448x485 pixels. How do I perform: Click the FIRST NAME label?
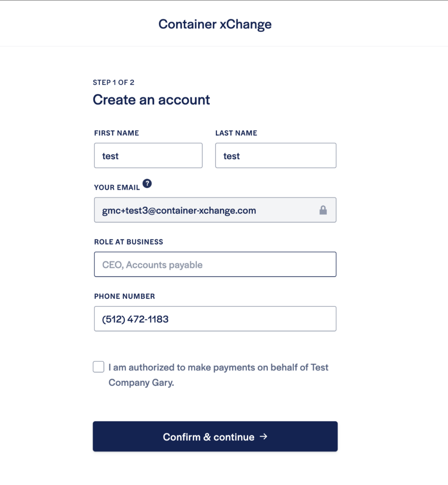116,133
